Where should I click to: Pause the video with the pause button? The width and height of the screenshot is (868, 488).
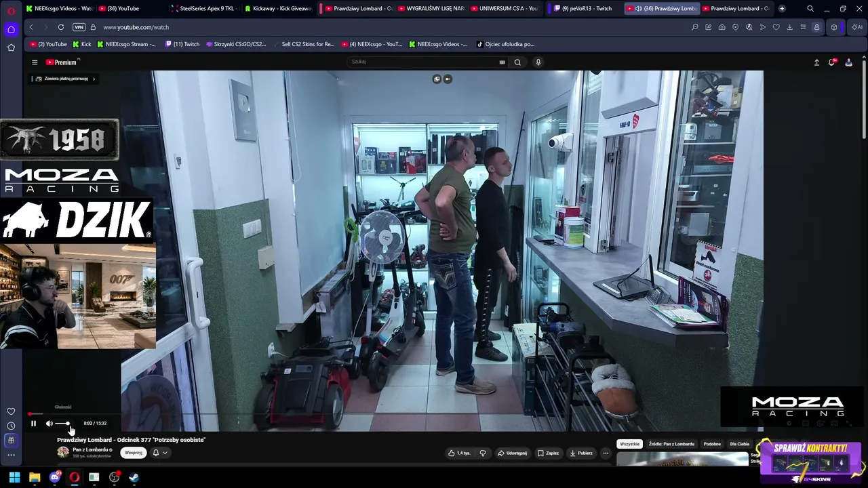[33, 424]
